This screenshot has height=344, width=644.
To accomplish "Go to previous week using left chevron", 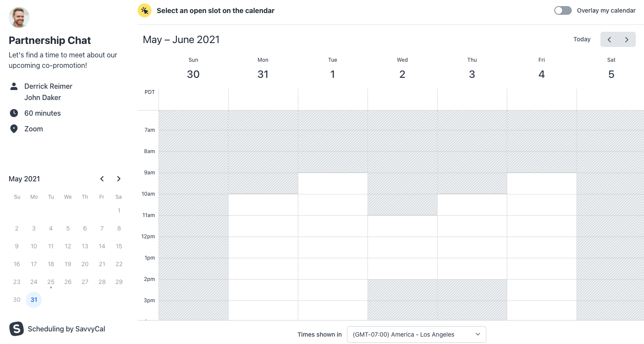I will (609, 40).
